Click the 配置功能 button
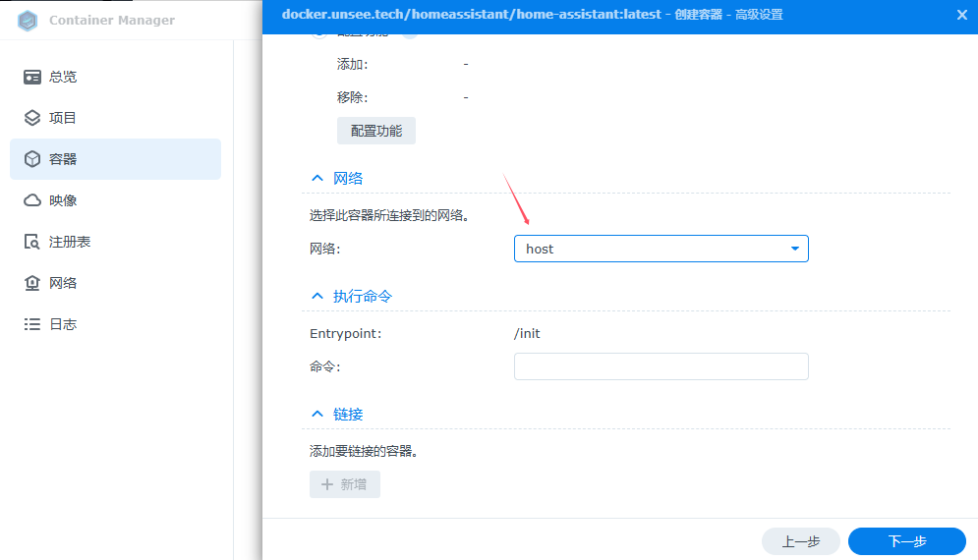 pyautogui.click(x=376, y=131)
